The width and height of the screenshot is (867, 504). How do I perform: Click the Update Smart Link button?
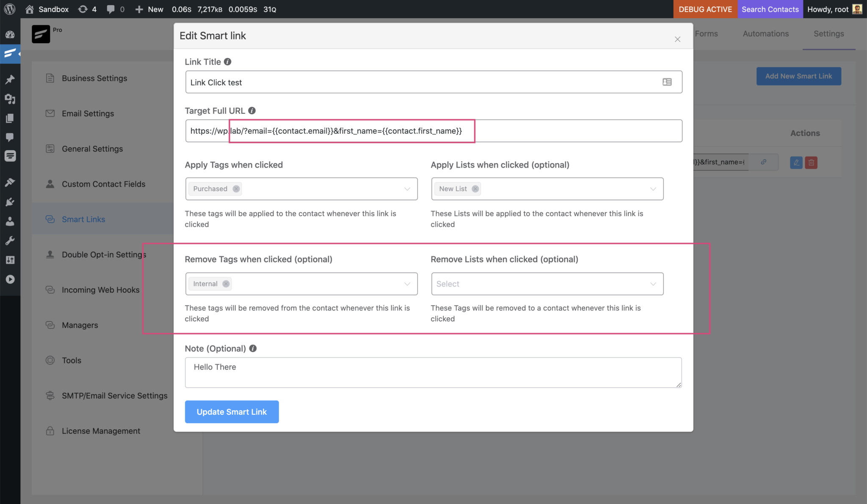(x=232, y=411)
